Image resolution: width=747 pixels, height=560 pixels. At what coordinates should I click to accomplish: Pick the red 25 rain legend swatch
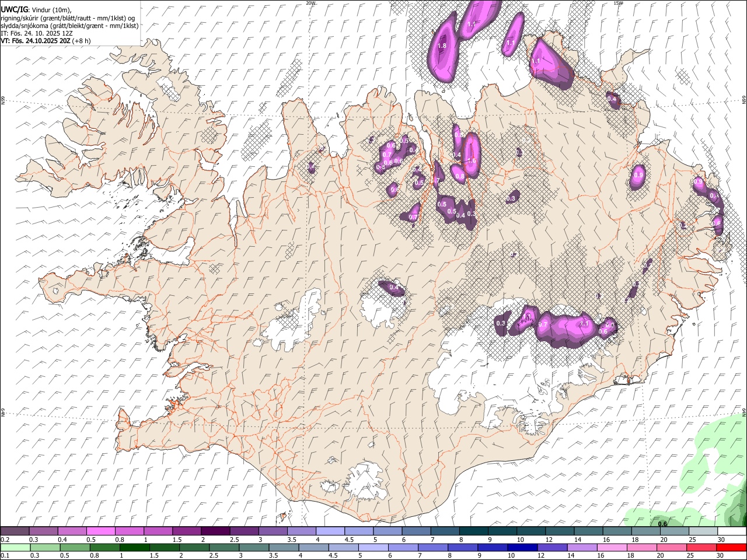(x=701, y=548)
